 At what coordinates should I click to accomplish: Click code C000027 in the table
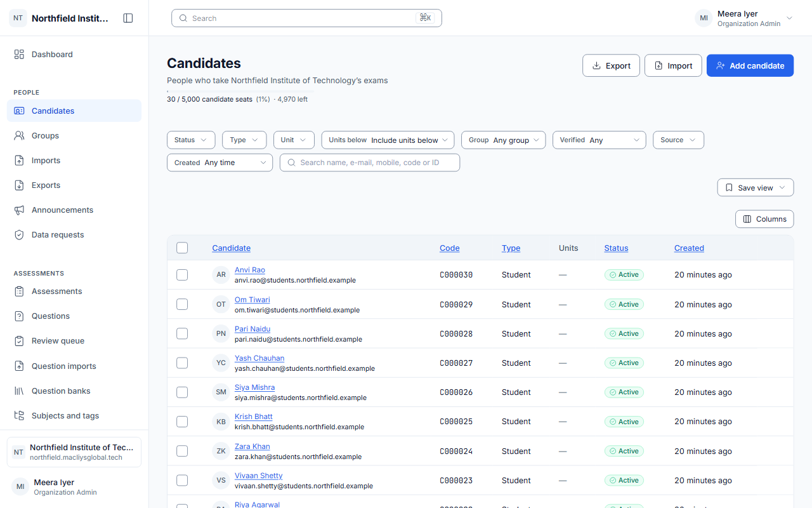pos(456,363)
